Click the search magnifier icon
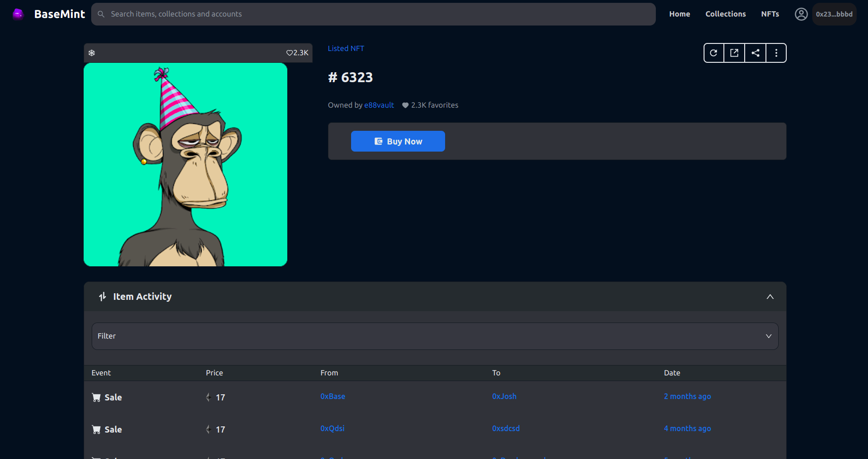Screen dimensions: 868x459 tap(101, 14)
